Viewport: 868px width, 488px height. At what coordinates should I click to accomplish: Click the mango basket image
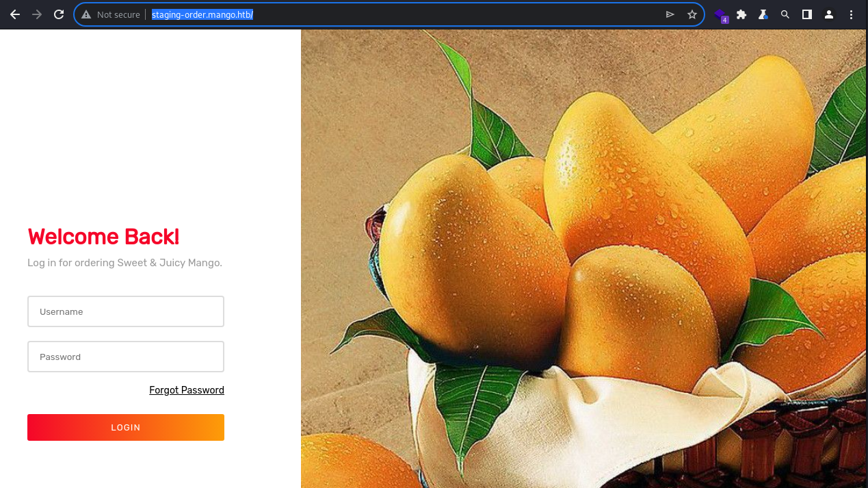pos(584,259)
